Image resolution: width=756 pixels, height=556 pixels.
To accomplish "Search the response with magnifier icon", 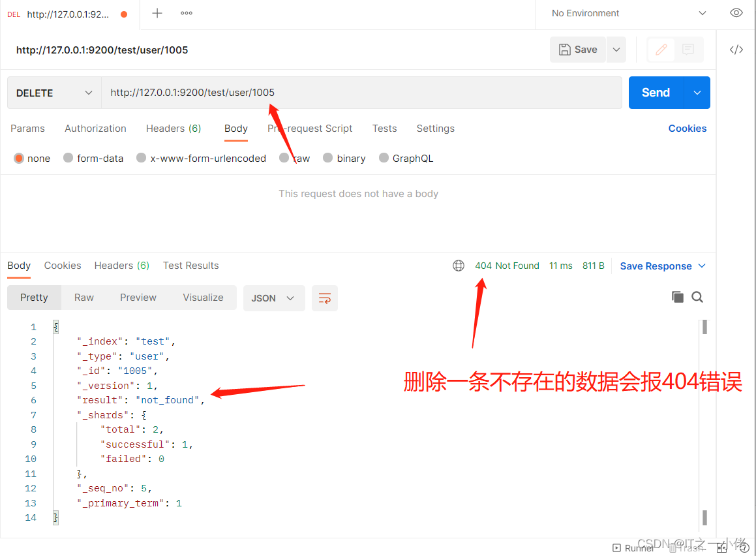I will point(697,297).
